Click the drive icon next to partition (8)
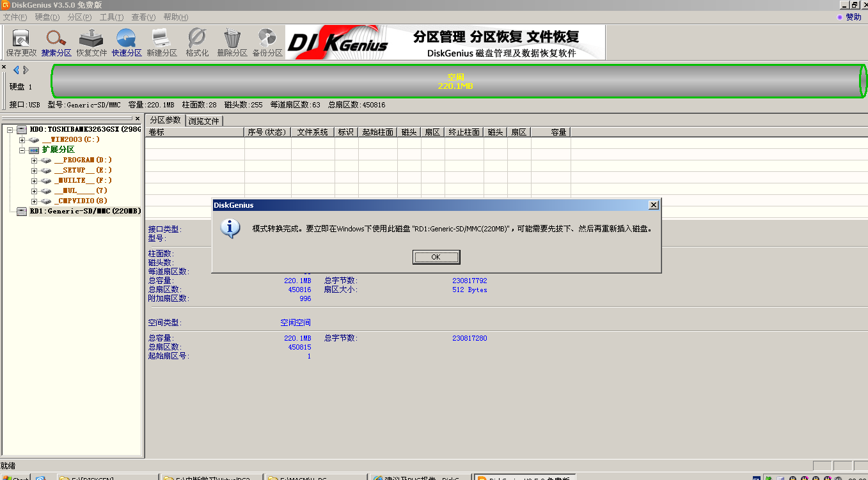 coord(46,201)
